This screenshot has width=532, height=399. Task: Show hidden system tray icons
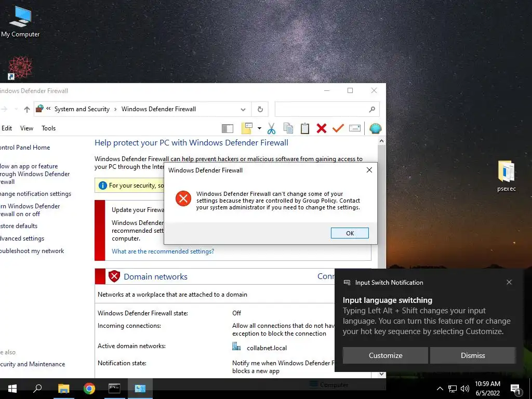pyautogui.click(x=440, y=389)
